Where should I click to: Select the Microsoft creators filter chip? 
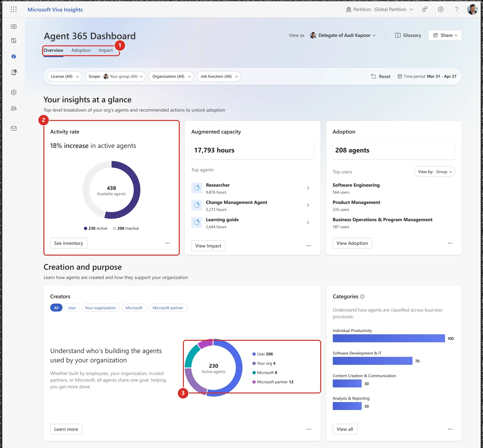[134, 308]
